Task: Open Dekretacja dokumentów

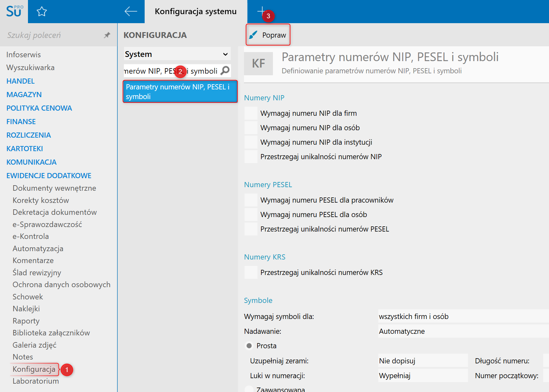Action: coord(55,212)
